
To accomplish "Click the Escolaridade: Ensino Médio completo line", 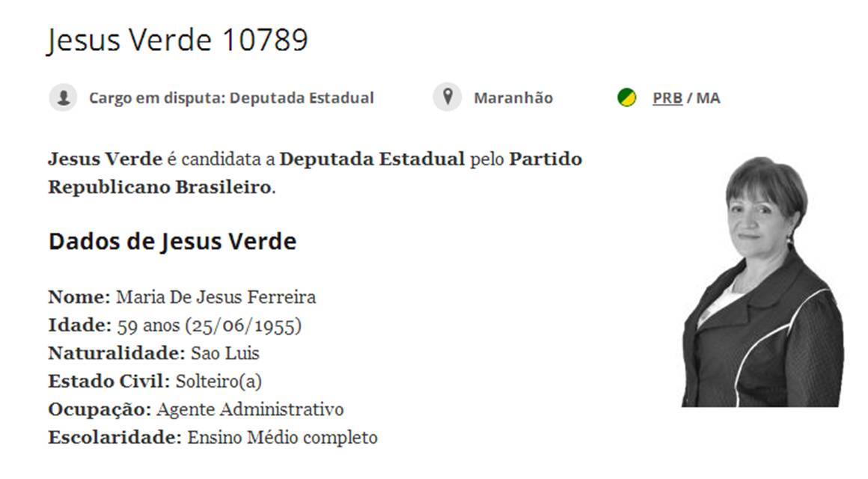I will pos(213,437).
